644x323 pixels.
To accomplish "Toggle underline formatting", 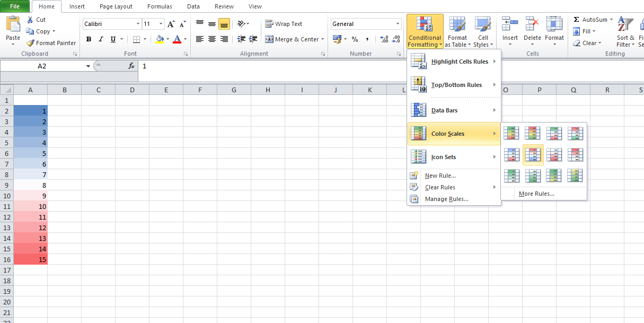I will [112, 39].
